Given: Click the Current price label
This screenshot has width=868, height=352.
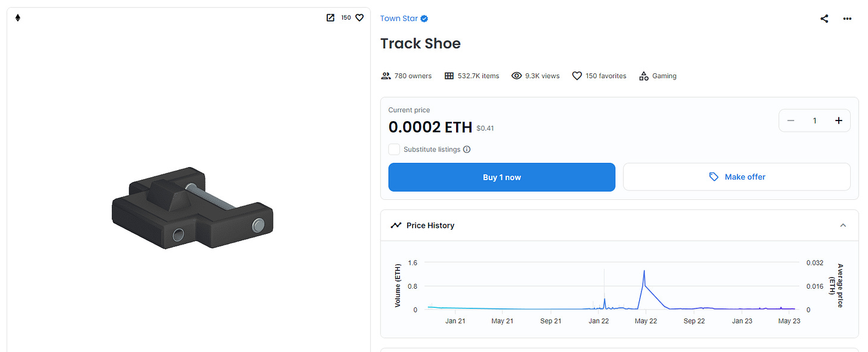Looking at the screenshot, I should pyautogui.click(x=409, y=110).
